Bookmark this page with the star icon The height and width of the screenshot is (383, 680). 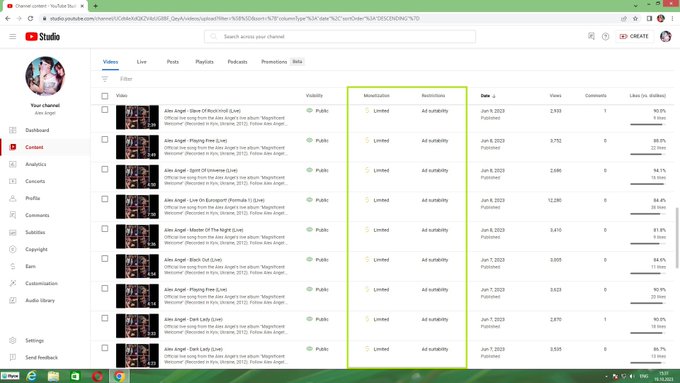coord(635,19)
